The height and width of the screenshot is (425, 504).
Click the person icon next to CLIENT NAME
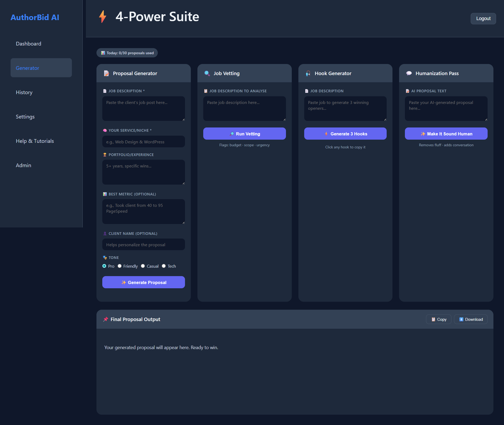pyautogui.click(x=105, y=234)
